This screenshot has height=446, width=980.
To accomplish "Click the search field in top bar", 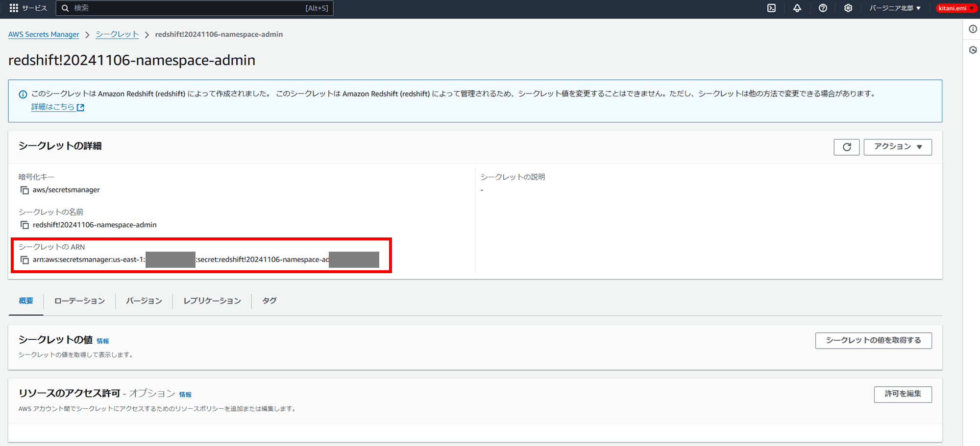I will coord(195,8).
